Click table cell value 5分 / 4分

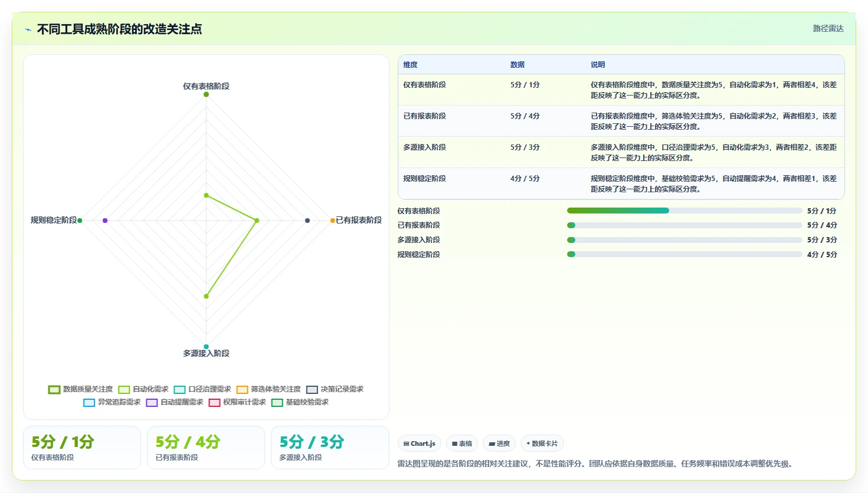coord(525,116)
